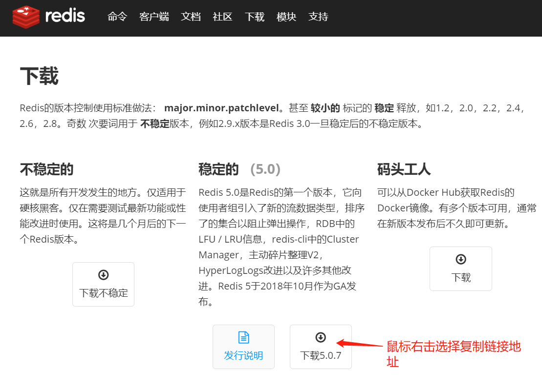
Task: Click the Redis cube logo graphic
Action: (x=25, y=17)
